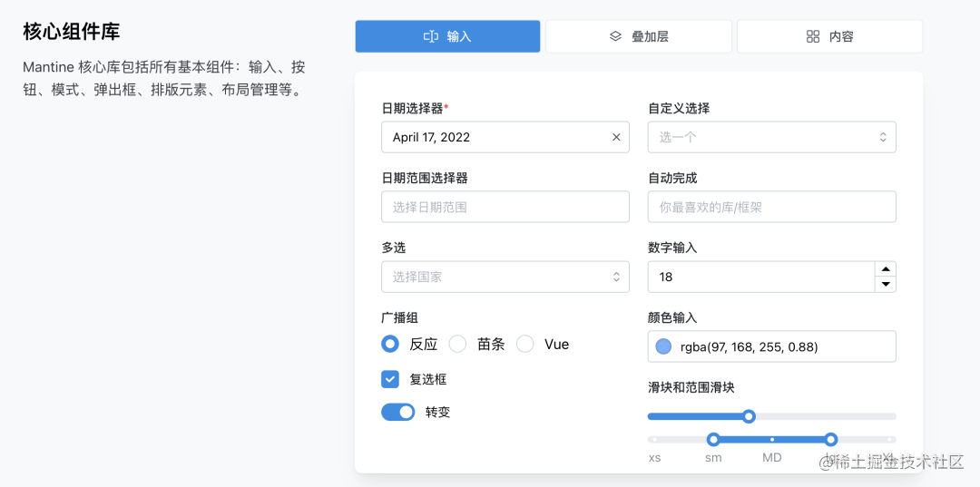Switch to the 输入 tab
This screenshot has height=487, width=980.
(447, 36)
